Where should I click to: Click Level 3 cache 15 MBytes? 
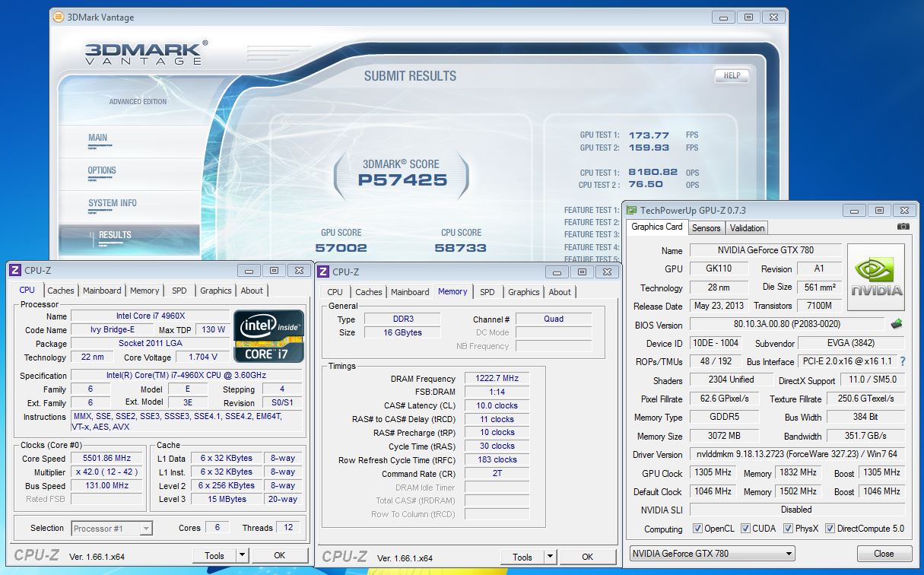(x=228, y=500)
